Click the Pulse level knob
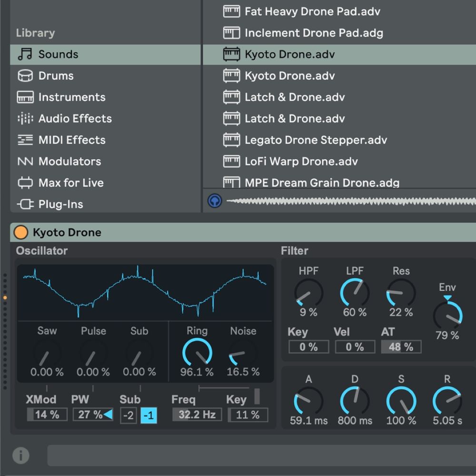476x476 pixels. point(93,353)
